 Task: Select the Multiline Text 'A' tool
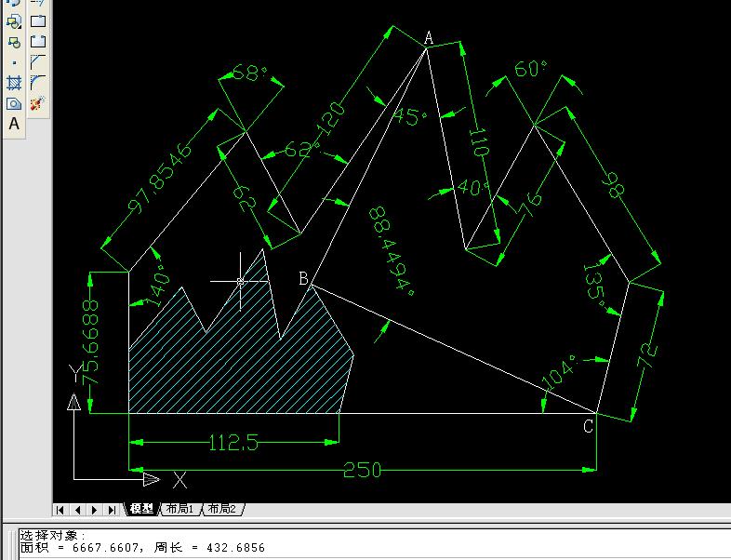(14, 124)
